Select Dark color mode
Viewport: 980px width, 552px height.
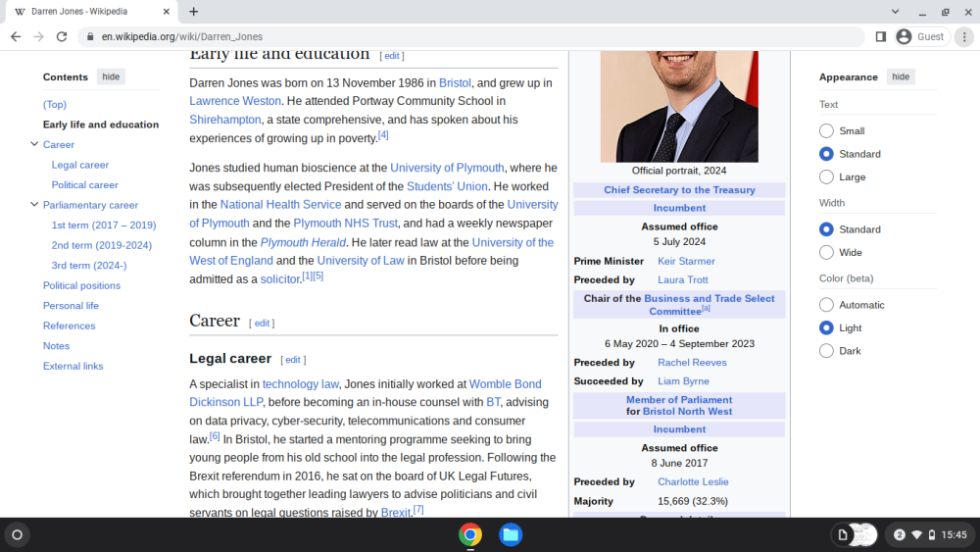826,351
